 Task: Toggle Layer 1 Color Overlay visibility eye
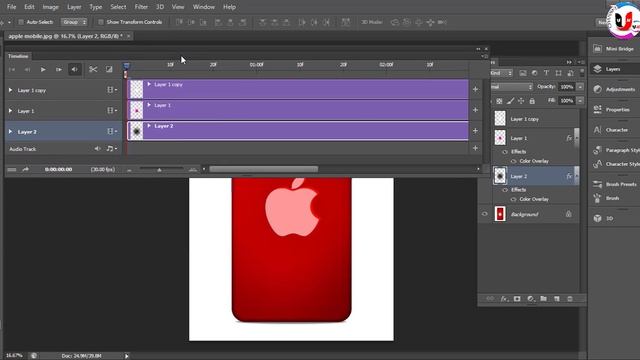pos(513,161)
